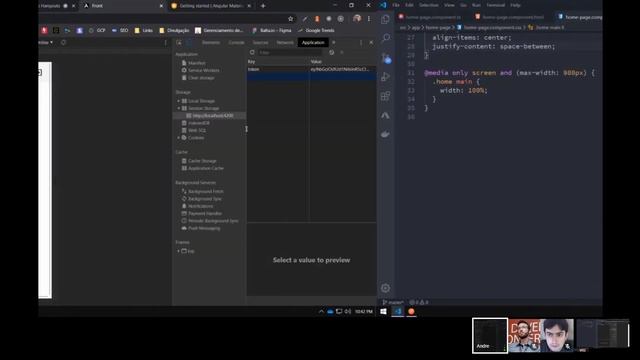Open the VS Code Run and Debug icon
Viewport: 640px width, 360px height.
click(x=385, y=77)
